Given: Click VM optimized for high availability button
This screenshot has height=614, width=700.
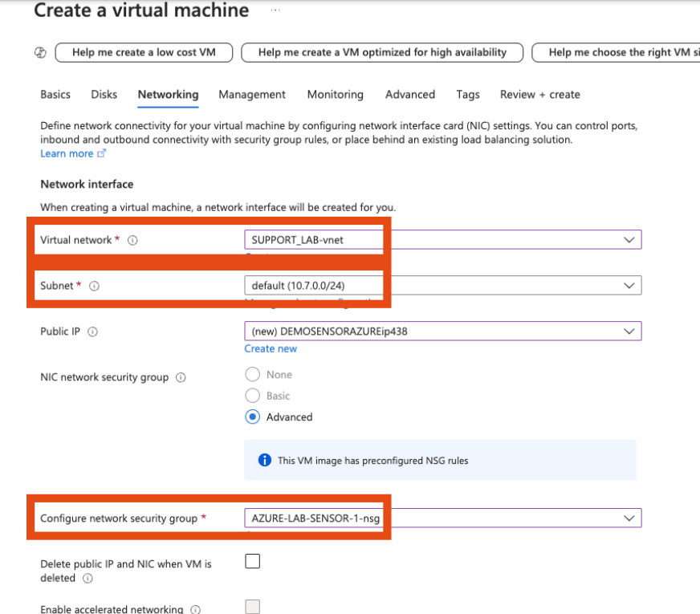Looking at the screenshot, I should click(x=382, y=53).
